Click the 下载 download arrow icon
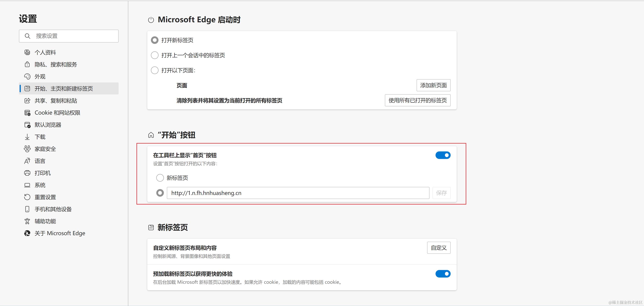This screenshot has height=306, width=644. pos(27,137)
